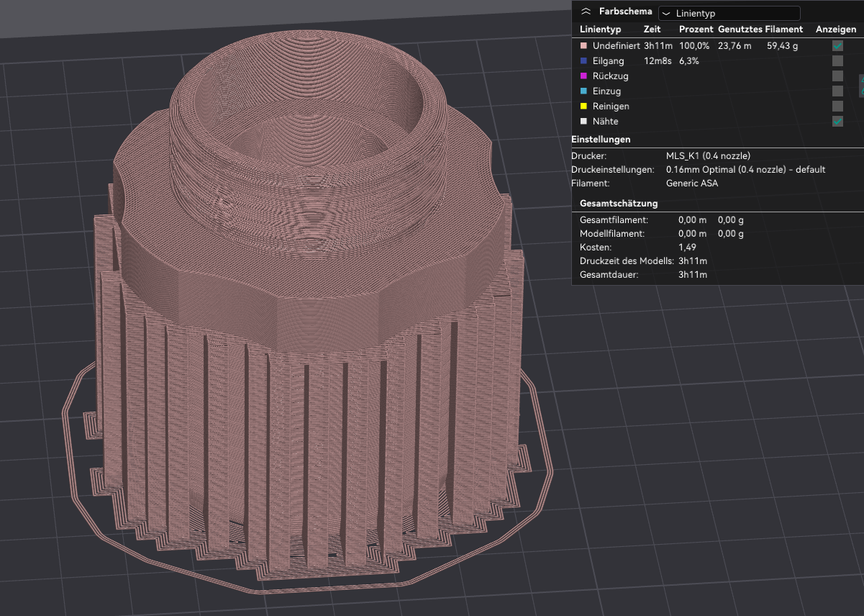Screen dimensions: 864x616
Task: Enable the Rückzug display checkbox
Action: point(837,76)
